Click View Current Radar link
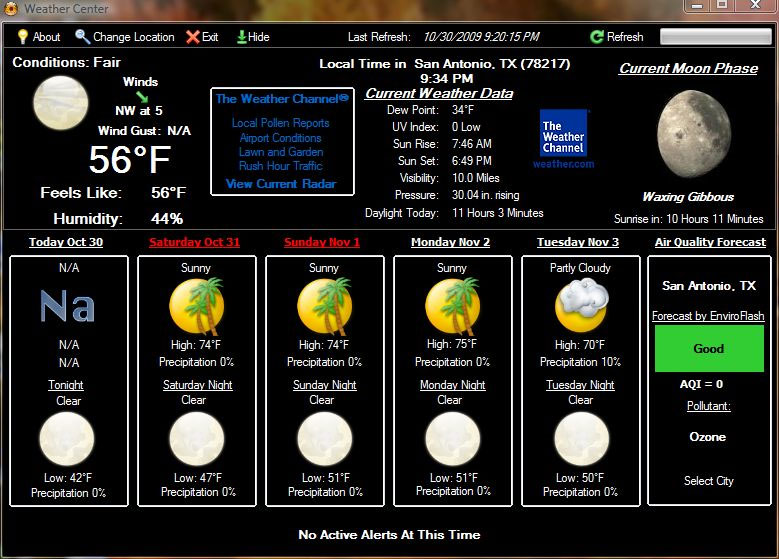This screenshot has height=559, width=779. pyautogui.click(x=280, y=184)
